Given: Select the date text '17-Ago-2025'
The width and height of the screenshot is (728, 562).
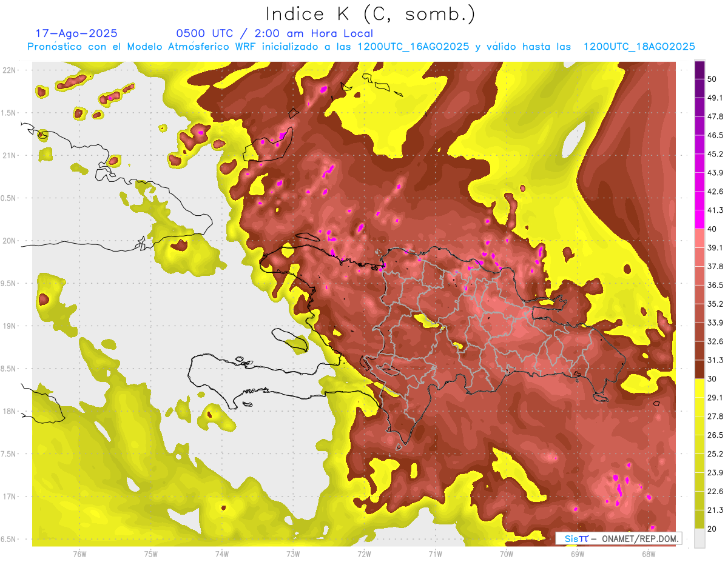Looking at the screenshot, I should coord(76,33).
